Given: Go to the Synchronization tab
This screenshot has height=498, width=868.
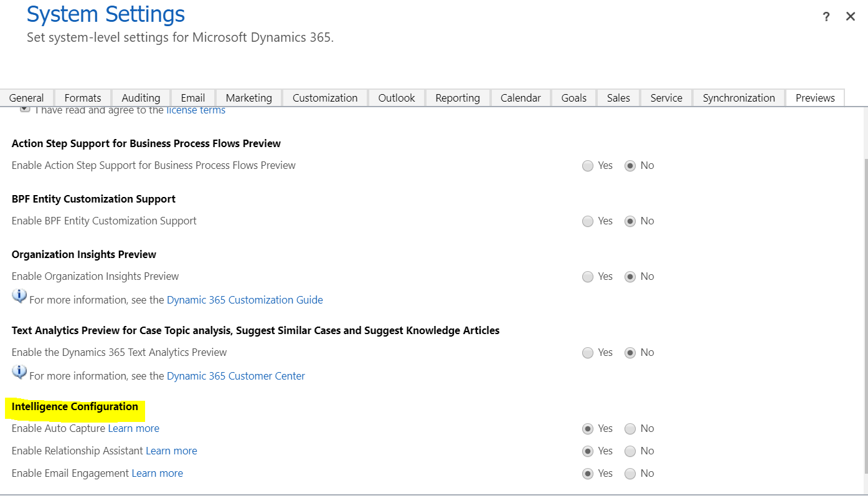Looking at the screenshot, I should point(738,98).
